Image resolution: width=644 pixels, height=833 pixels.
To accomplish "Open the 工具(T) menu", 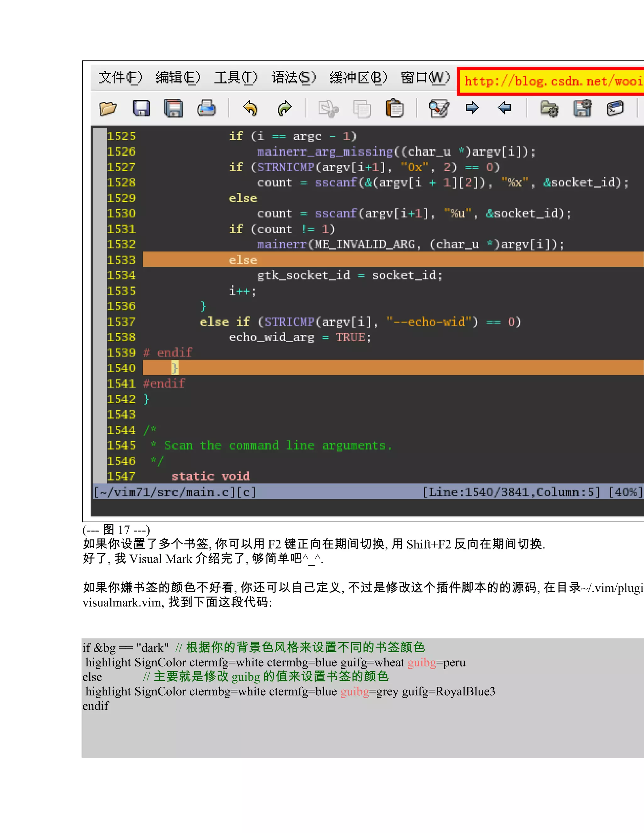I will tap(236, 78).
